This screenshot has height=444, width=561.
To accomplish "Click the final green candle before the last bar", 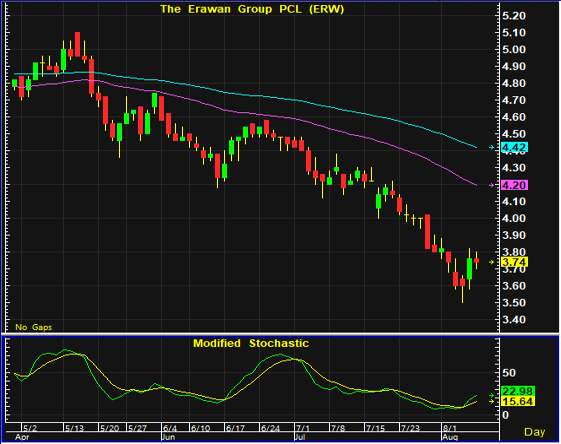I will (469, 269).
